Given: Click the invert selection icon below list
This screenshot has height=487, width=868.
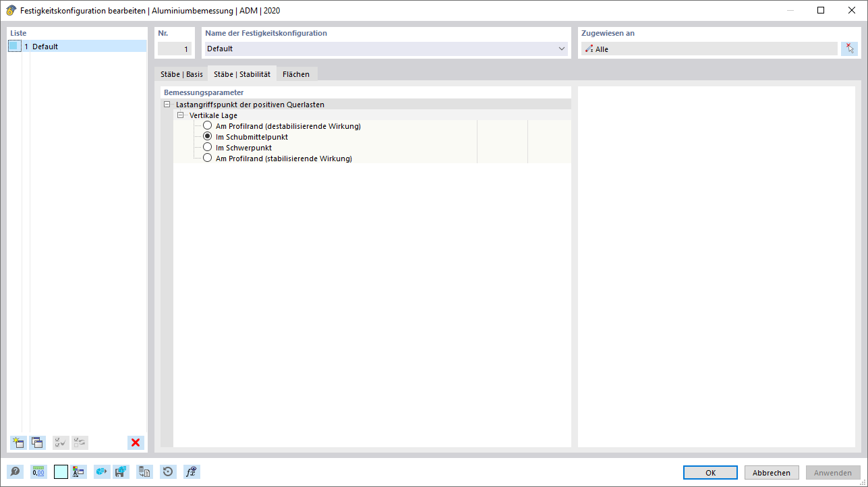Looking at the screenshot, I should click(80, 442).
